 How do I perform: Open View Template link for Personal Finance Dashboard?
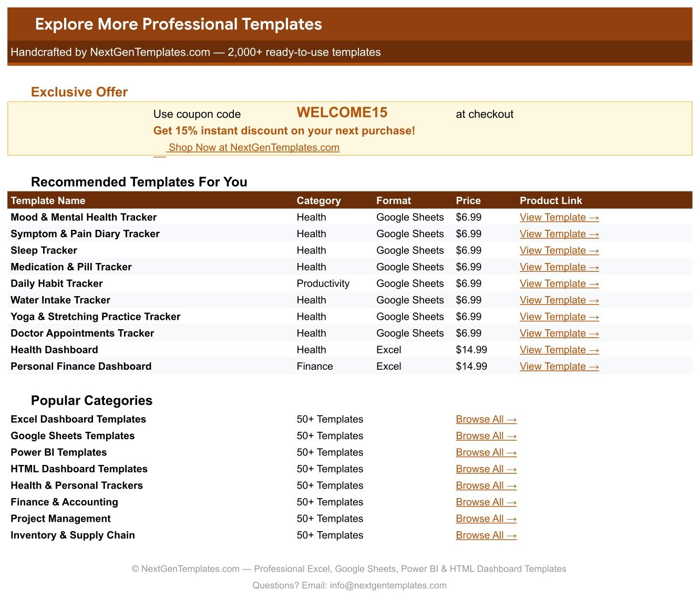pos(559,367)
